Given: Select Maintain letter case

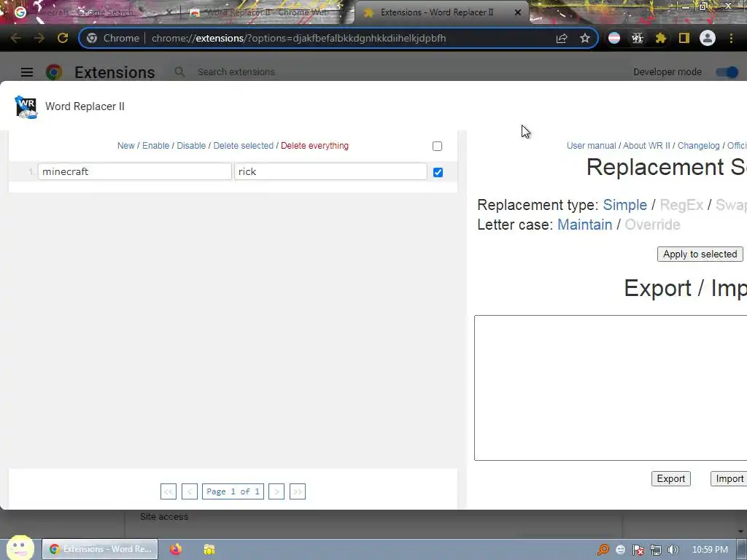Looking at the screenshot, I should pyautogui.click(x=584, y=225).
